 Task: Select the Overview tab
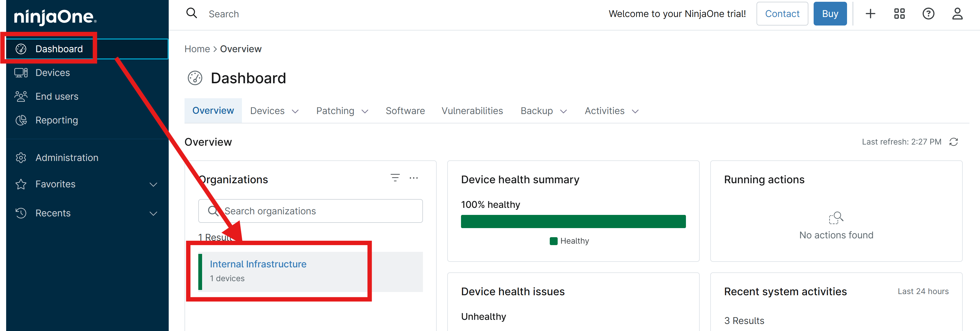(x=213, y=111)
